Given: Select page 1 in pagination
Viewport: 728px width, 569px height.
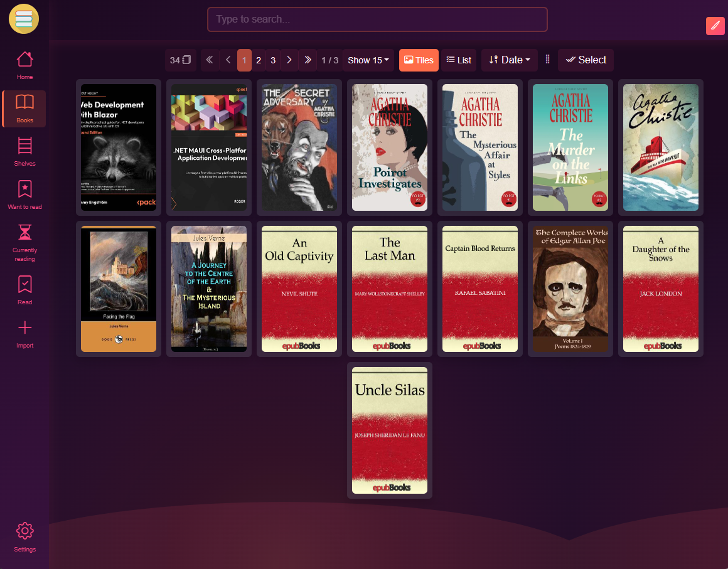Looking at the screenshot, I should click(x=244, y=60).
